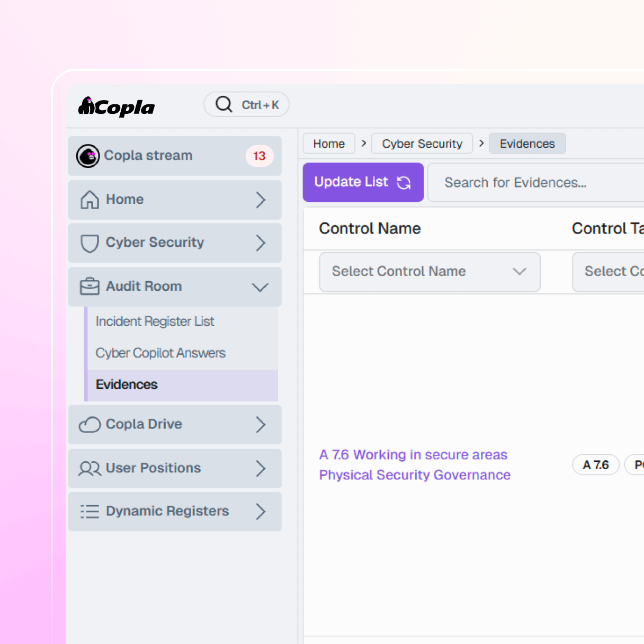The width and height of the screenshot is (644, 644).
Task: Expand the Copla Drive chevron
Action: 261,425
